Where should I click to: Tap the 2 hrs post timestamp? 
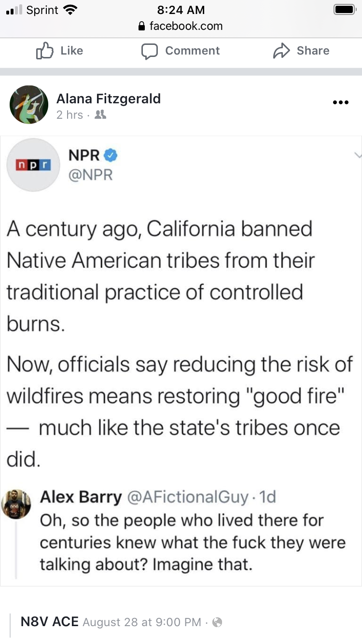click(70, 115)
